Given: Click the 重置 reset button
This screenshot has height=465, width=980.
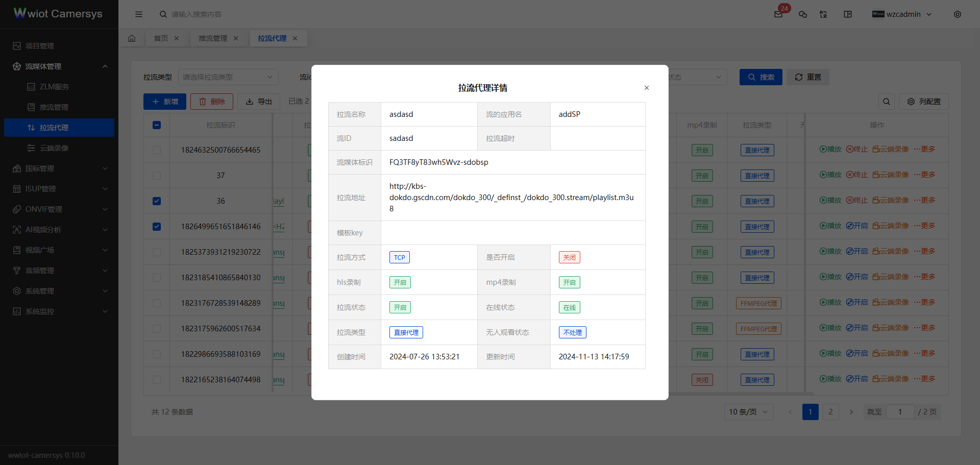Looking at the screenshot, I should (807, 77).
